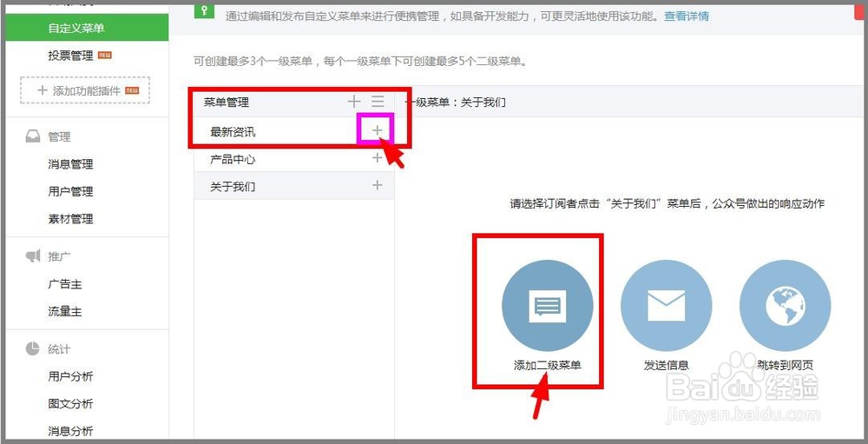Click the green key icon in the tip banner
Image resolution: width=868 pixels, height=444 pixels.
point(204,10)
